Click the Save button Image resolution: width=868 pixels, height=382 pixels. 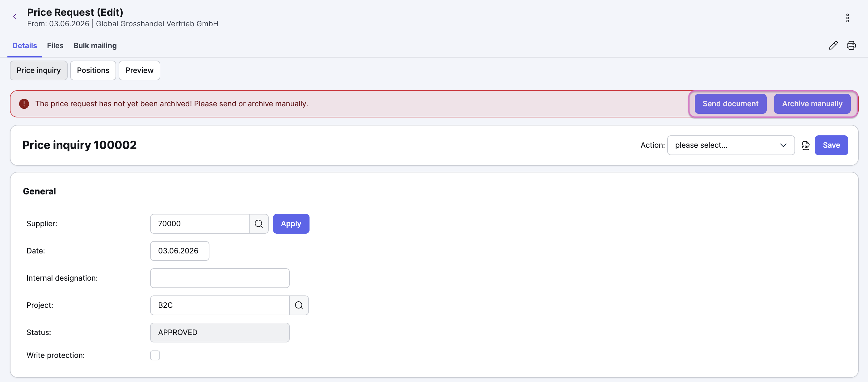(x=831, y=145)
